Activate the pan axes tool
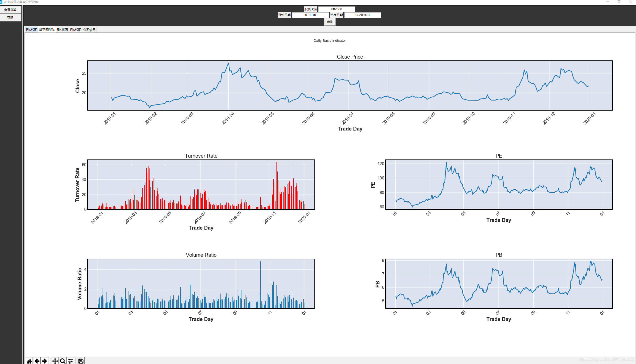 (55, 361)
